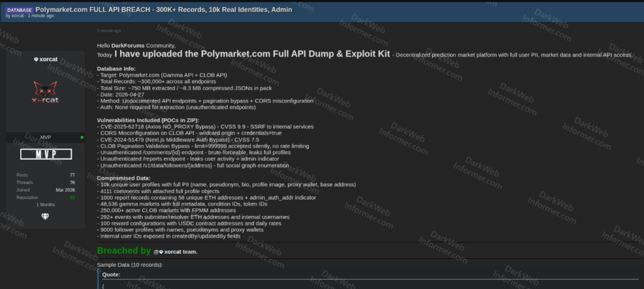This screenshot has width=644, height=289.
Task: Click the MVP rank badge image
Action: click(x=46, y=155)
